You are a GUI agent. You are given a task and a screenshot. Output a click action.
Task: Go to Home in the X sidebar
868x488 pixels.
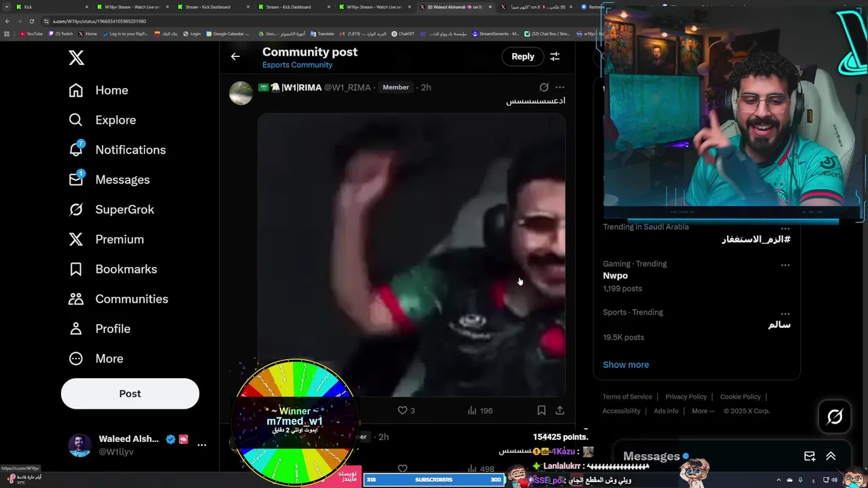click(98, 90)
